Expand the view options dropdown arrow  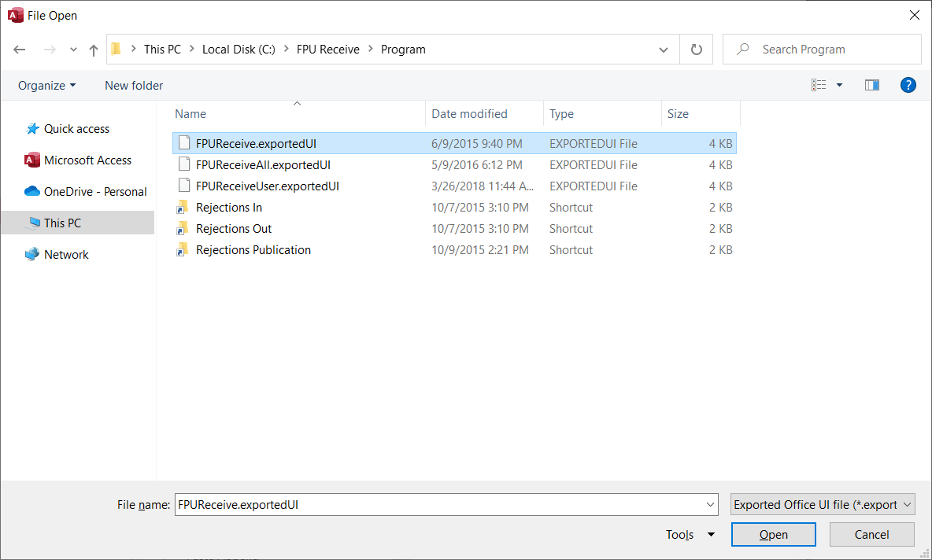(839, 85)
